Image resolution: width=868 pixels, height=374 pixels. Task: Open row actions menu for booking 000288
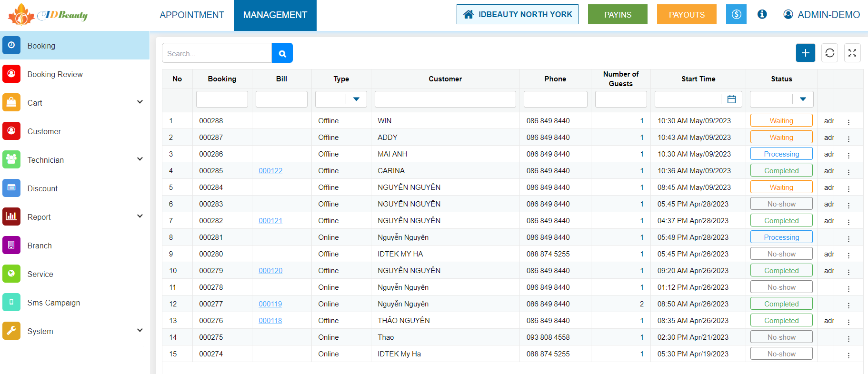point(848,122)
